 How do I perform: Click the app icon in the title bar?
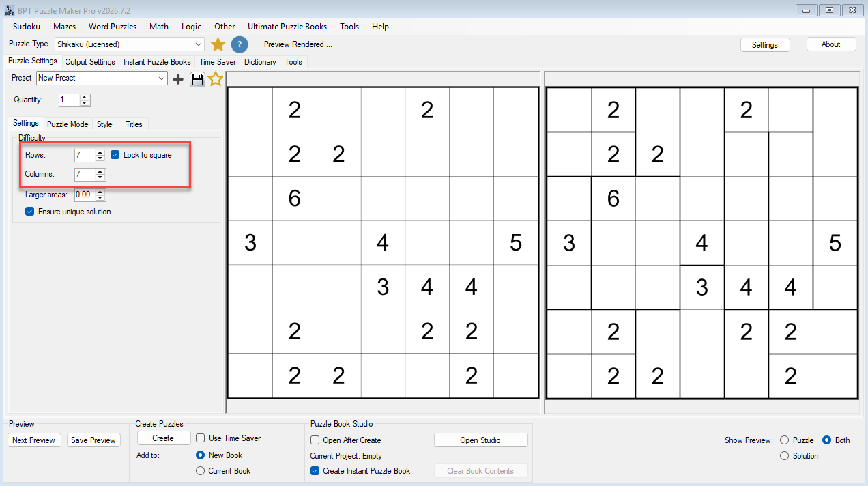click(10, 10)
